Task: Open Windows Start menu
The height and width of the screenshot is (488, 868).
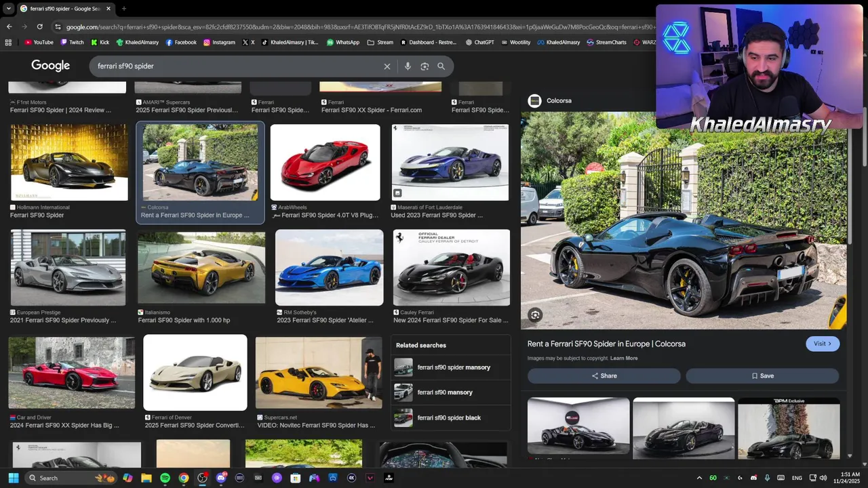Action: (13, 478)
